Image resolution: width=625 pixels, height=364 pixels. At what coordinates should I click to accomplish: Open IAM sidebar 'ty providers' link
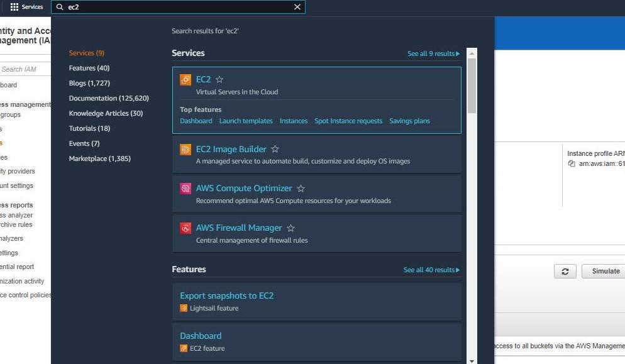(18, 171)
